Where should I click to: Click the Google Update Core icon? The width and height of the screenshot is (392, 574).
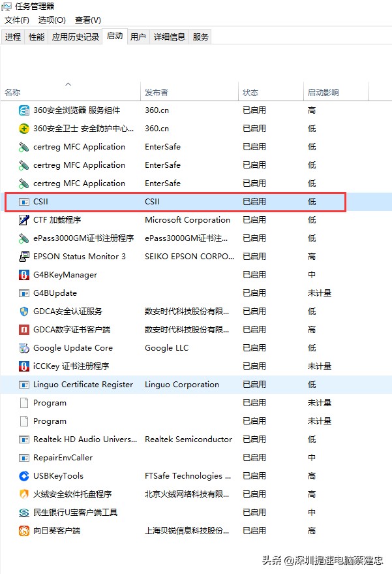point(23,348)
